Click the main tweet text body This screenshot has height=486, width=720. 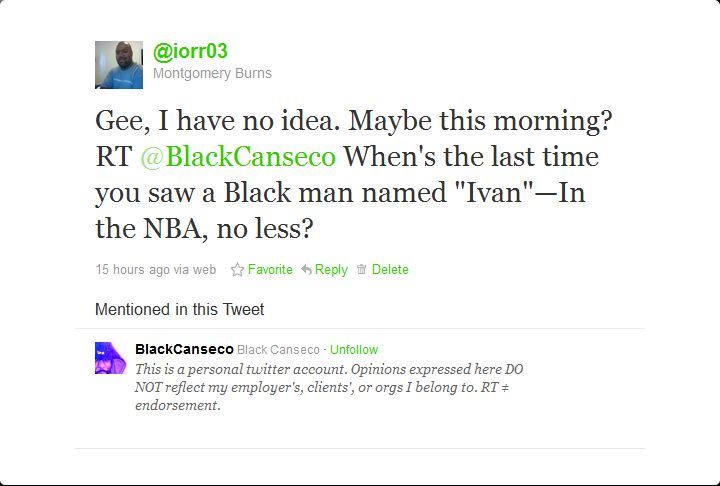354,175
